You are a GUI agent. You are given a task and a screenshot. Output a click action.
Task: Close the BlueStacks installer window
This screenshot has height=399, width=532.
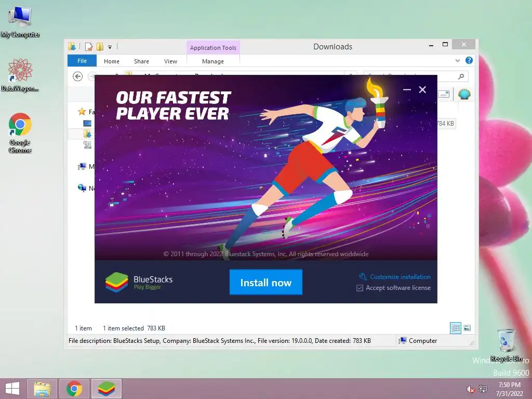tap(422, 89)
